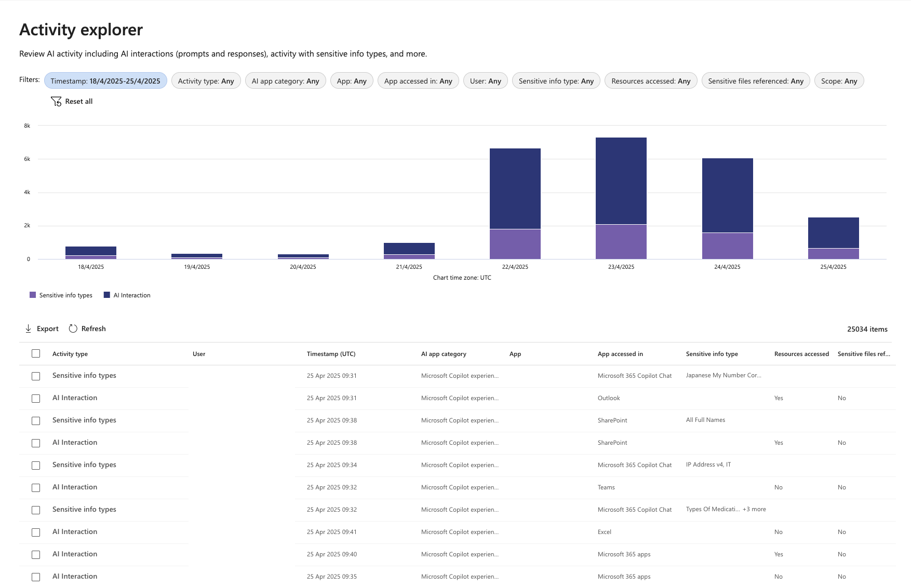
Task: Click the Export download arrow icon
Action: (28, 329)
